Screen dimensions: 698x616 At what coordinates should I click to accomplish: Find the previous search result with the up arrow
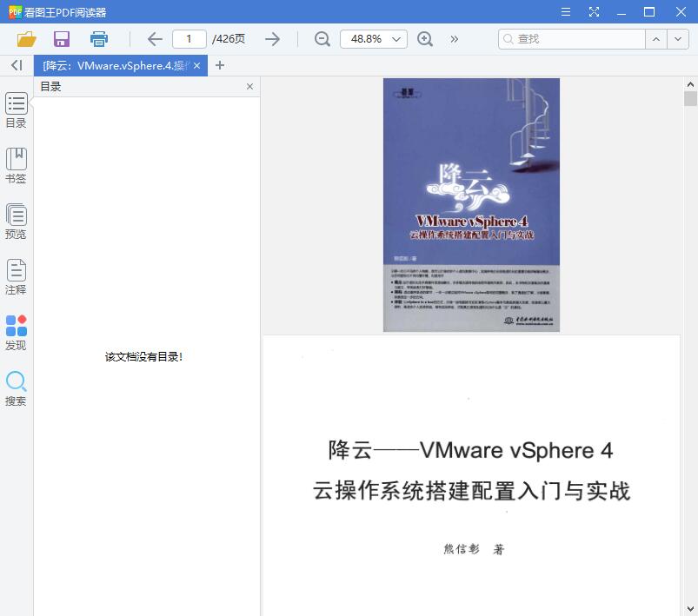(x=656, y=39)
